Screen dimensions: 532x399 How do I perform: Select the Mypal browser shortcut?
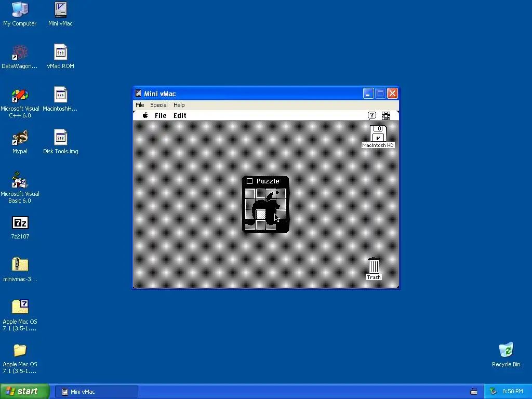(x=20, y=142)
